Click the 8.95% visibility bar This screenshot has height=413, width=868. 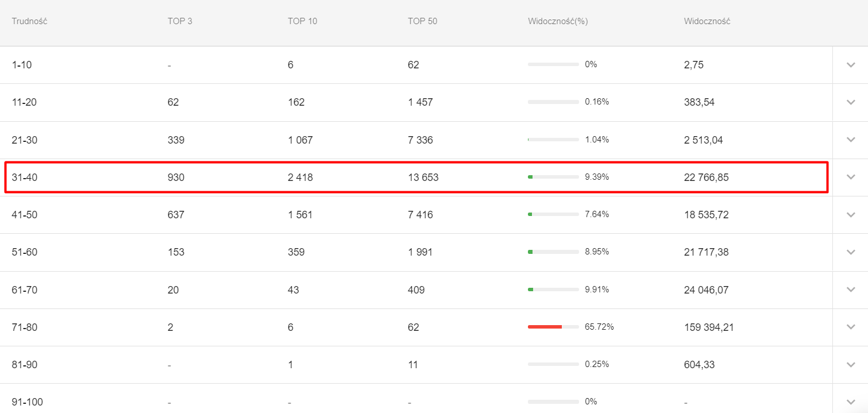coord(553,252)
